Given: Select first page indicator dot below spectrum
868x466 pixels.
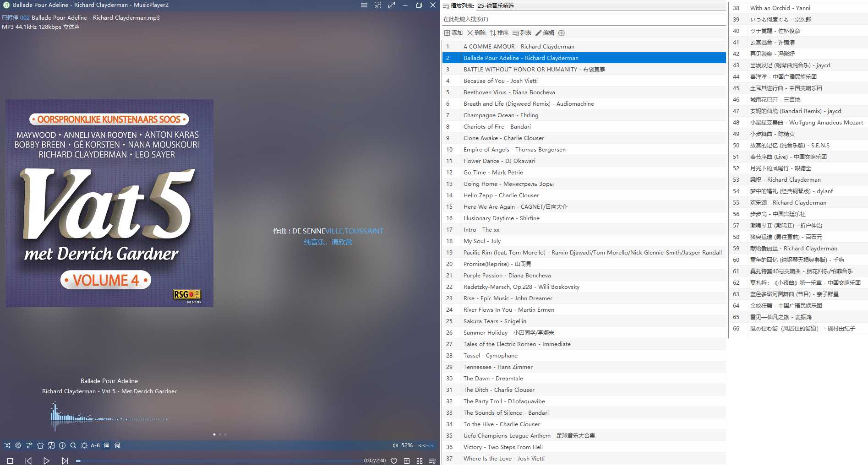Looking at the screenshot, I should point(214,434).
